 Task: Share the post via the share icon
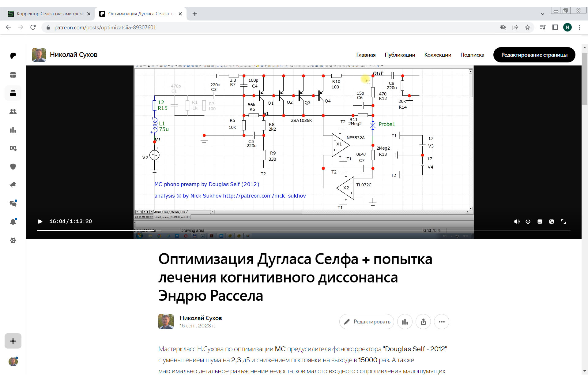pos(423,322)
